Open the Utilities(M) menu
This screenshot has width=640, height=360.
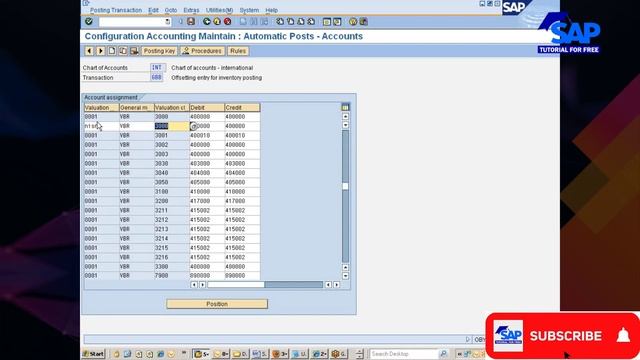tap(220, 10)
